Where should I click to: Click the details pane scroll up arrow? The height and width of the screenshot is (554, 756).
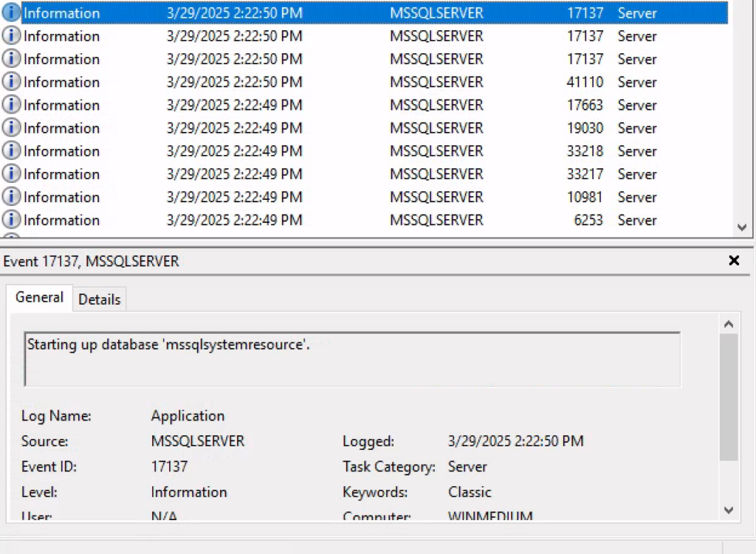[728, 325]
